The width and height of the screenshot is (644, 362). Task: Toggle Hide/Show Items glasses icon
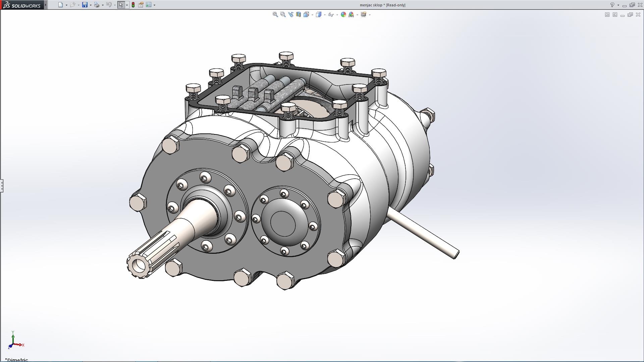point(331,14)
